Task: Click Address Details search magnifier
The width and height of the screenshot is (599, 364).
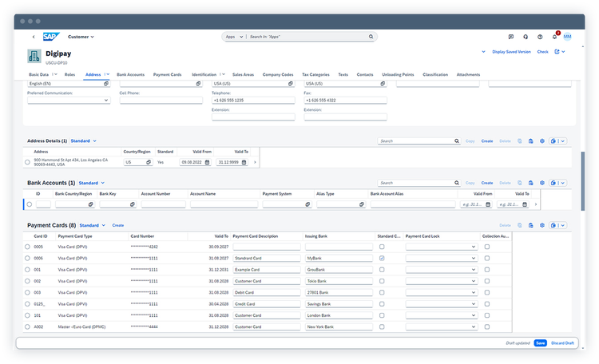Action: click(x=457, y=141)
